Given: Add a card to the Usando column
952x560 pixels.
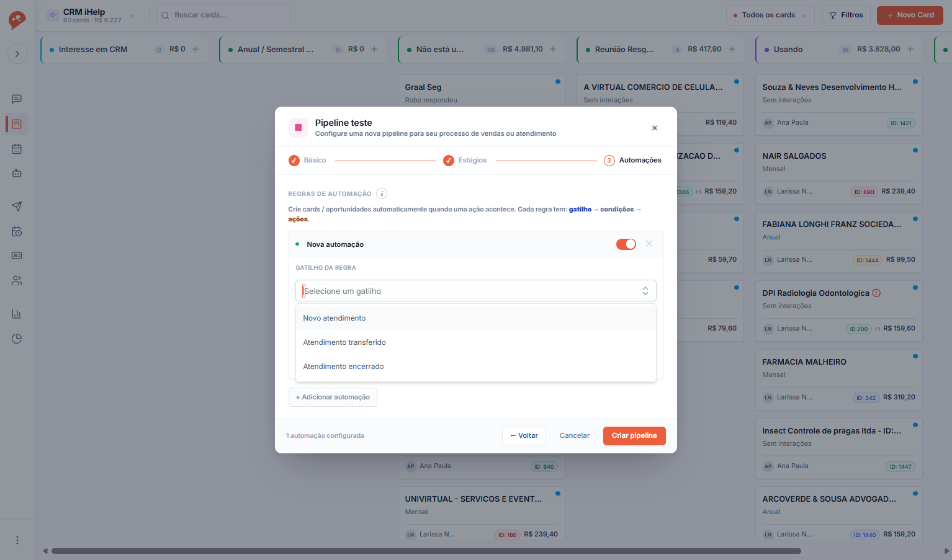Looking at the screenshot, I should click(910, 49).
